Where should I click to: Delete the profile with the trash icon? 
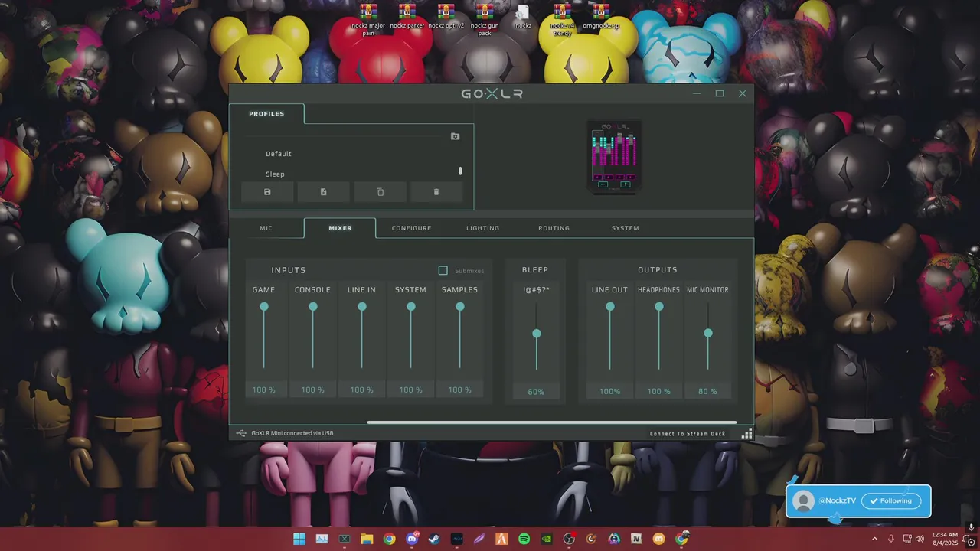point(436,192)
